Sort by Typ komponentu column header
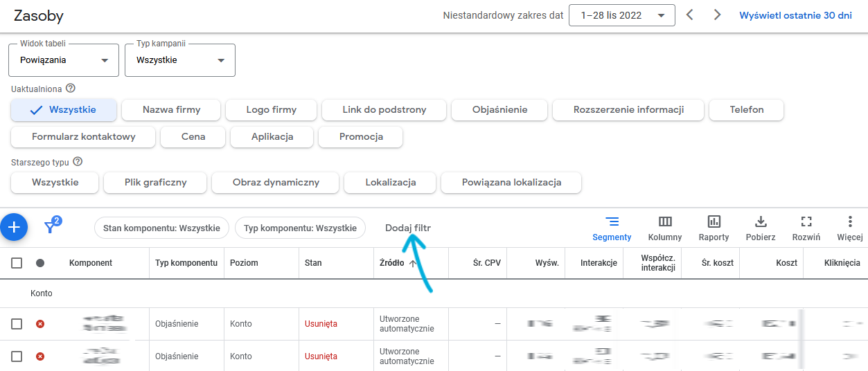 (x=186, y=263)
